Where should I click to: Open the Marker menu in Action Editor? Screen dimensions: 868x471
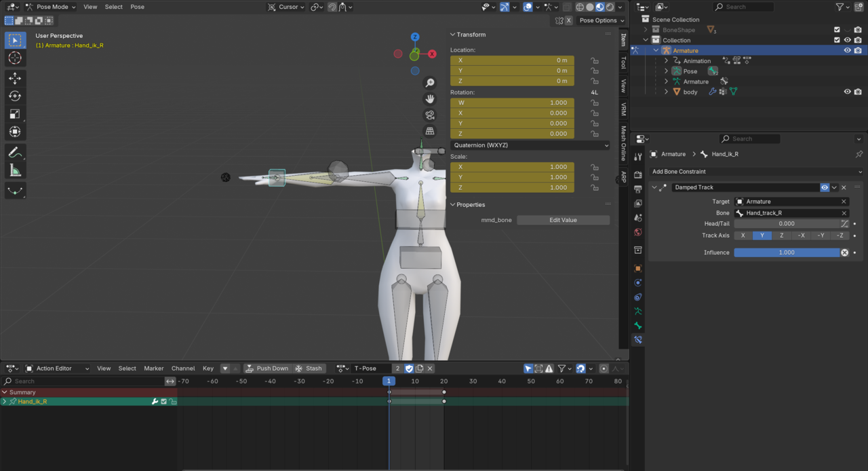154,369
